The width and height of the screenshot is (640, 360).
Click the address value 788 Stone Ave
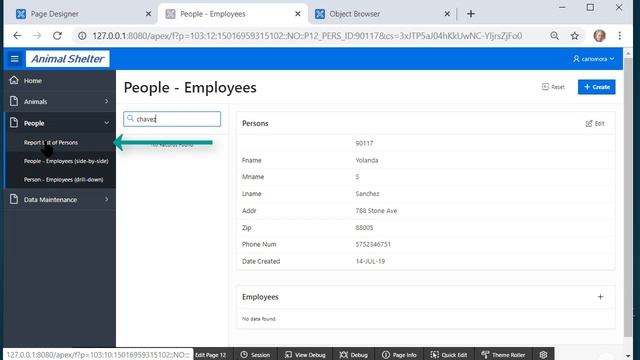point(376,211)
